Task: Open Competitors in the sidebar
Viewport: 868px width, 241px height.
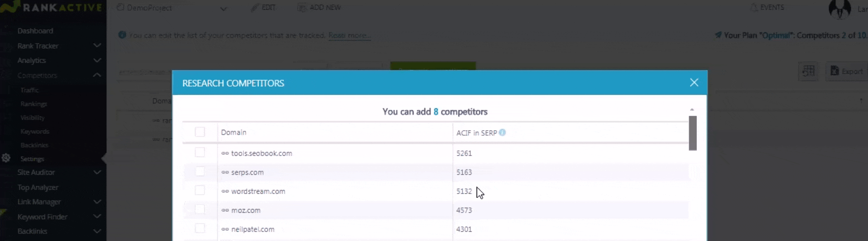Action: [37, 76]
